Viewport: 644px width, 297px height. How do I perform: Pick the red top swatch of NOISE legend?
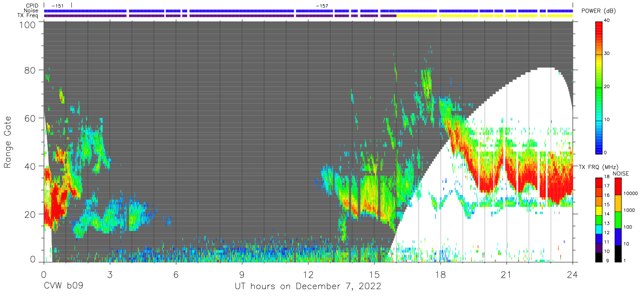pos(617,186)
